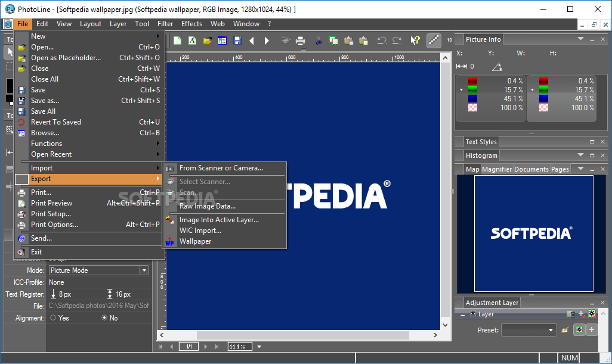This screenshot has width=612, height=364.
Task: Open the Export submenu
Action: click(x=89, y=179)
